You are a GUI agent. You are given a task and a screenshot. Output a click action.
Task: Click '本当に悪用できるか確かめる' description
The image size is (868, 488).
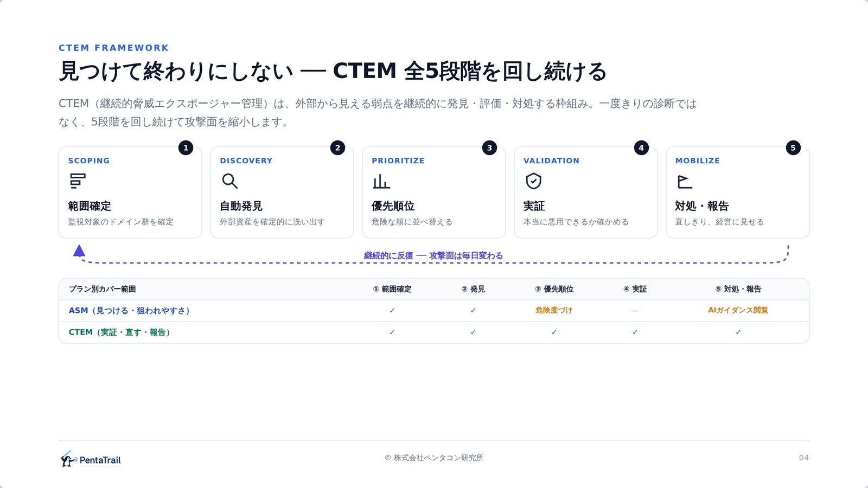pyautogui.click(x=576, y=222)
